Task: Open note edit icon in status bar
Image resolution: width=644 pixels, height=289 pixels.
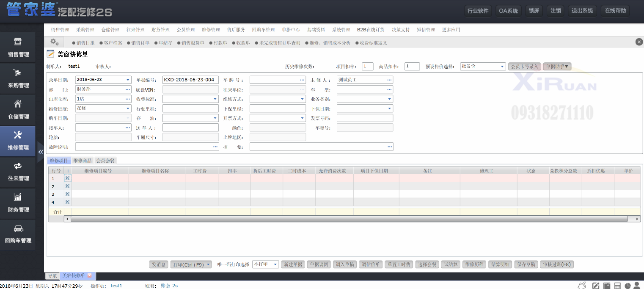Action: [596, 286]
